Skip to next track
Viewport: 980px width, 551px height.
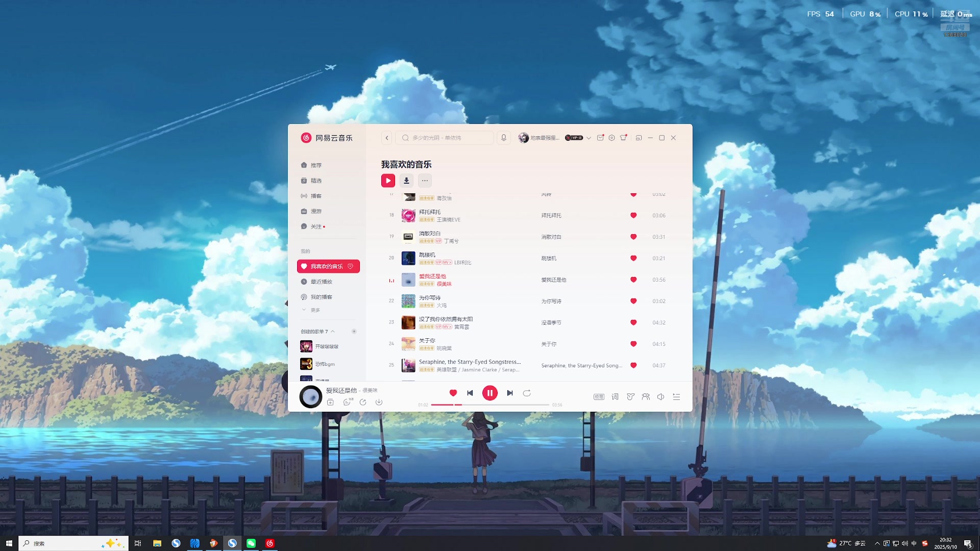pos(510,393)
